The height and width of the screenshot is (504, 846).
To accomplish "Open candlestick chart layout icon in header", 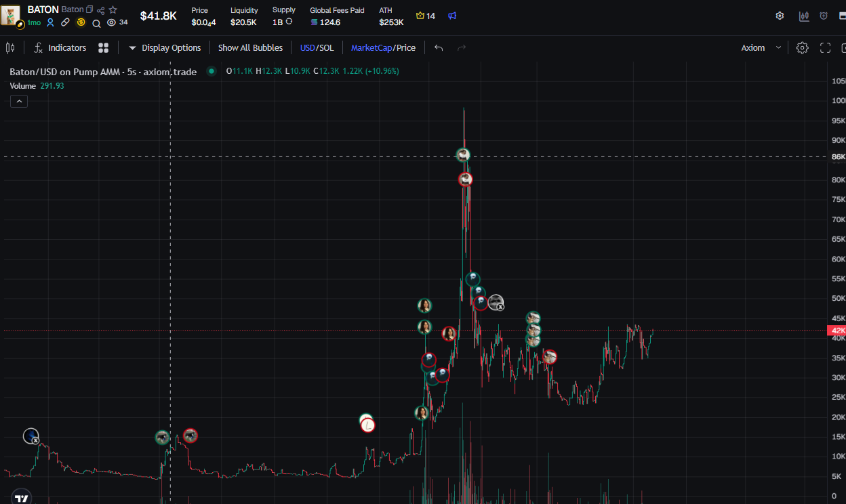I will [804, 16].
